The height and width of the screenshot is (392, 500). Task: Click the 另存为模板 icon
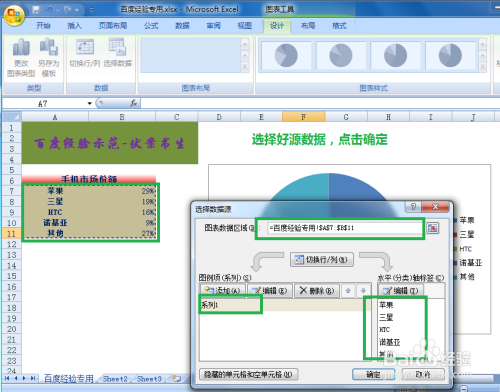click(49, 46)
